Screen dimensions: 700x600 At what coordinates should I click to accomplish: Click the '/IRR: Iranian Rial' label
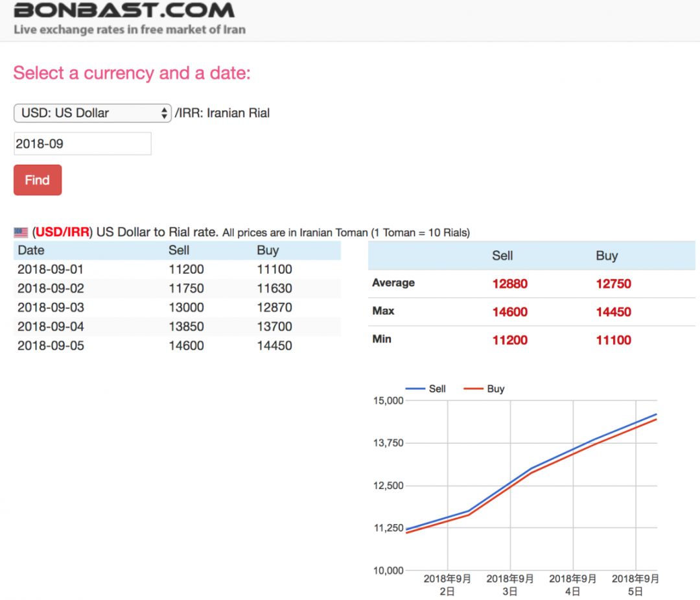pyautogui.click(x=222, y=113)
